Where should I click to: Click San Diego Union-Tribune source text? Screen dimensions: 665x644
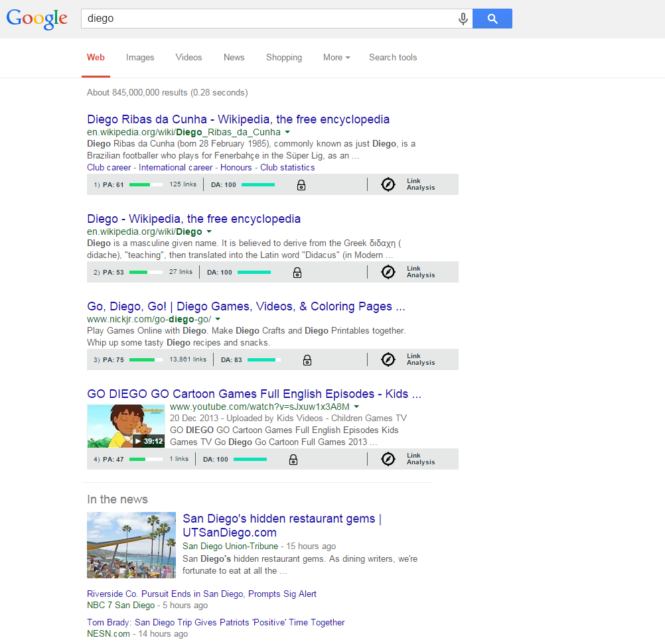click(230, 546)
